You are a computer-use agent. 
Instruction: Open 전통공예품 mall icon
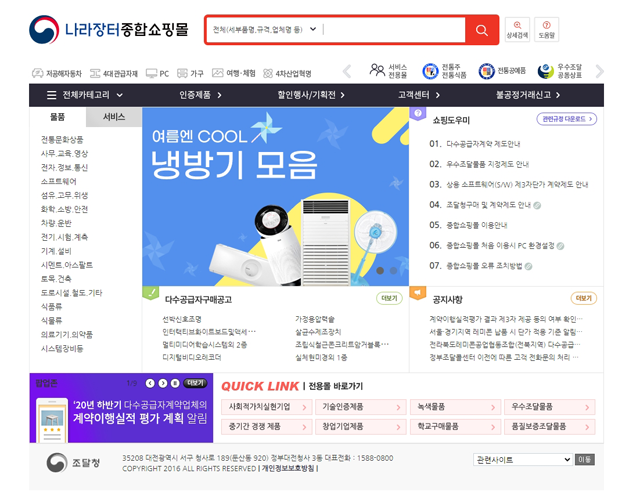point(502,71)
